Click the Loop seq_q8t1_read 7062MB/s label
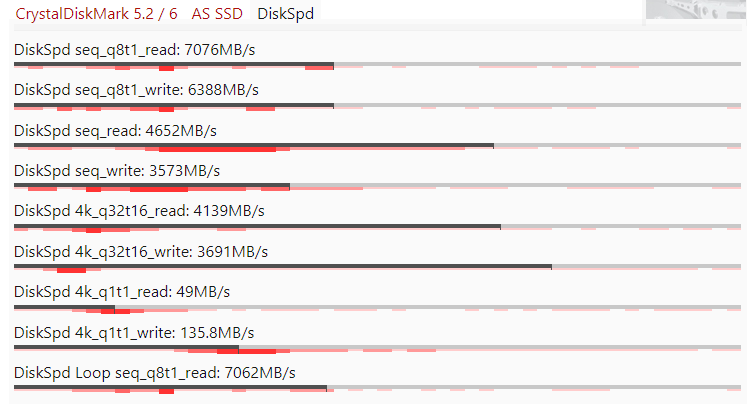 click(x=155, y=373)
